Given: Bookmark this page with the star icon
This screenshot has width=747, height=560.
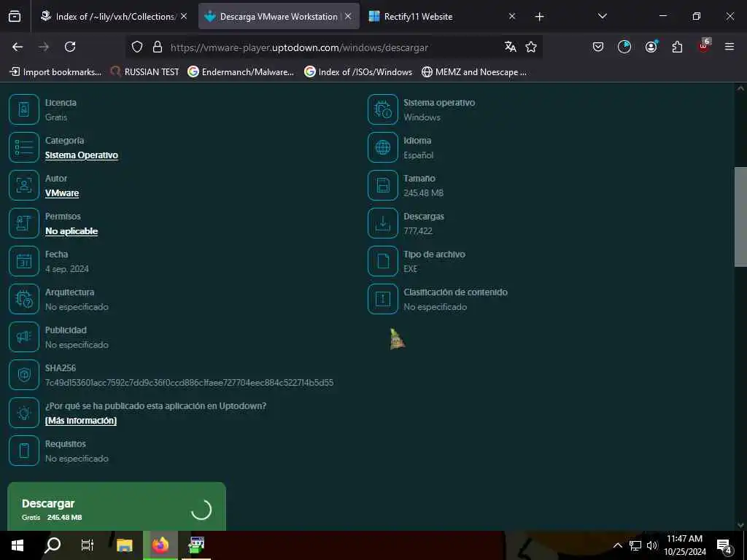Looking at the screenshot, I should 531,47.
